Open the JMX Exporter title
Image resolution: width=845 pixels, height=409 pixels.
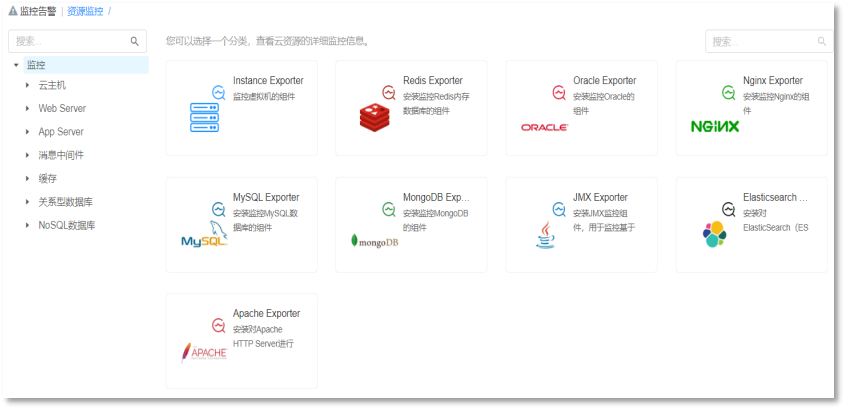click(600, 197)
